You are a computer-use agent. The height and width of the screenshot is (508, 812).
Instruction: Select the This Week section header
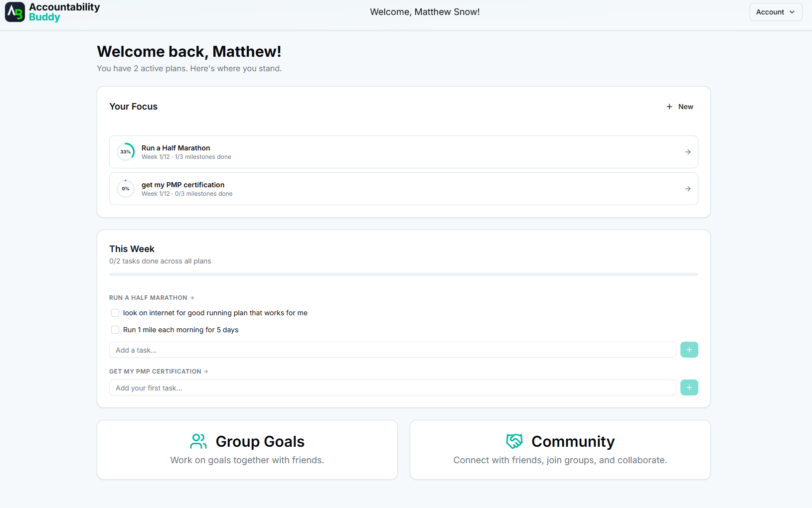pyautogui.click(x=132, y=249)
